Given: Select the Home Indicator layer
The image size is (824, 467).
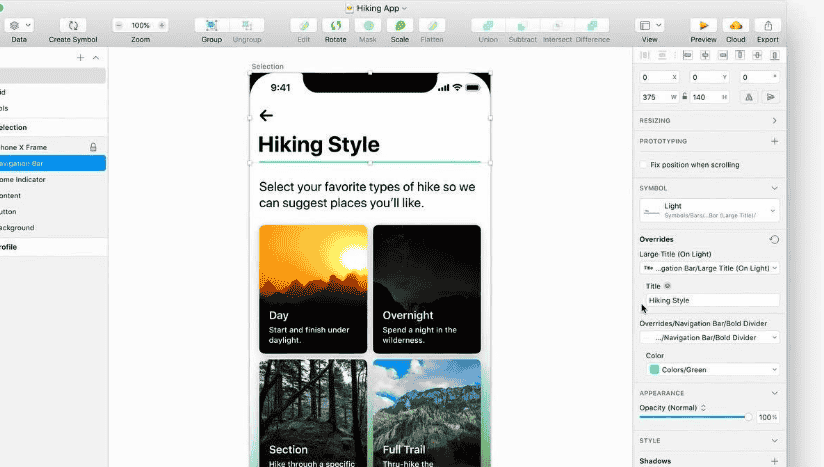Looking at the screenshot, I should pyautogui.click(x=30, y=179).
